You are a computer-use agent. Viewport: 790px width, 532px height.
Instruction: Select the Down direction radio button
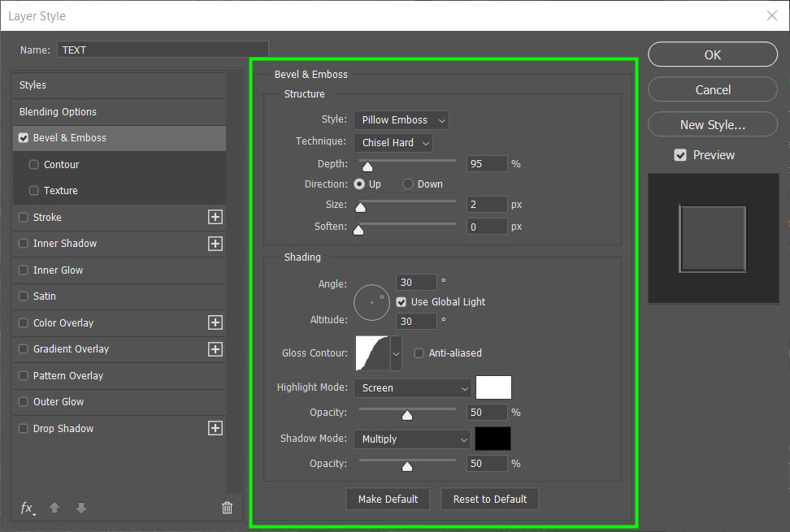point(407,184)
